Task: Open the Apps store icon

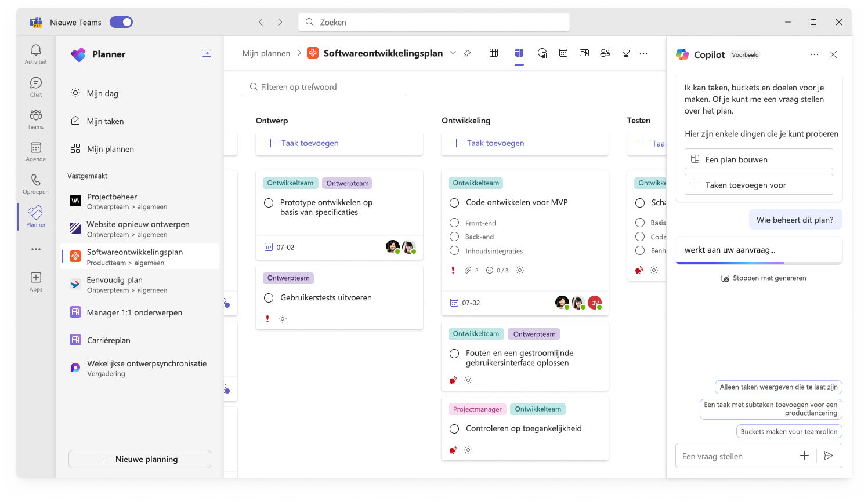Action: (x=36, y=282)
